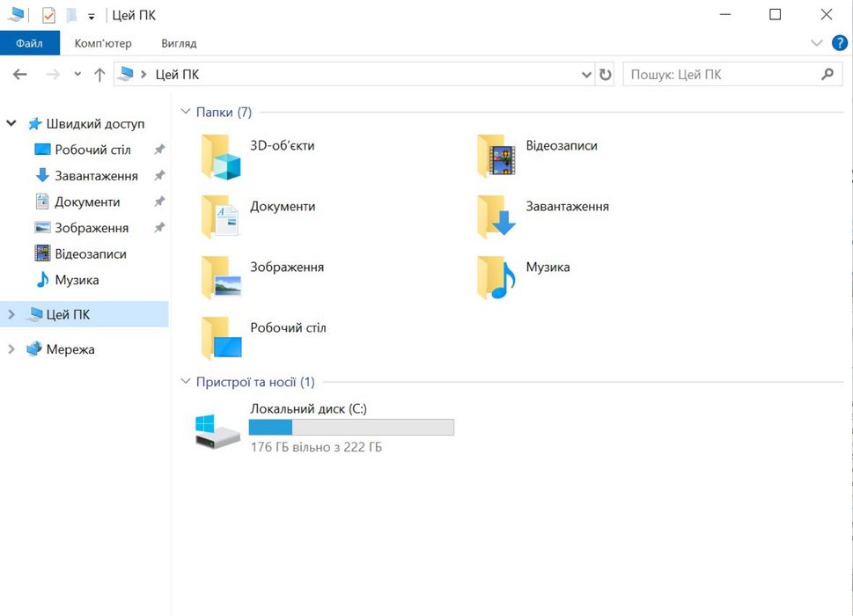Click the C: drive capacity bar
The width and height of the screenshot is (853, 616).
(x=351, y=428)
